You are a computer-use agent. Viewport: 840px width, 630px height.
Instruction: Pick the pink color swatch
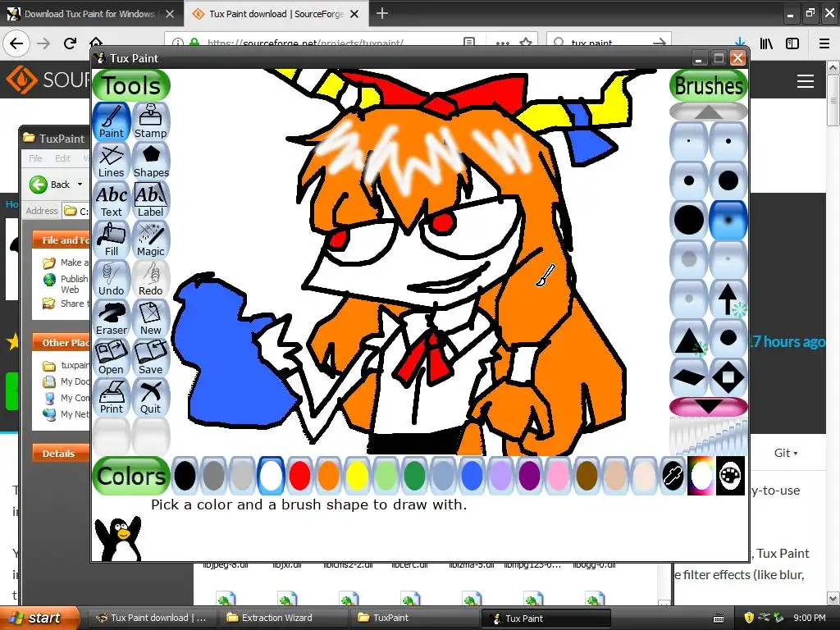point(558,476)
